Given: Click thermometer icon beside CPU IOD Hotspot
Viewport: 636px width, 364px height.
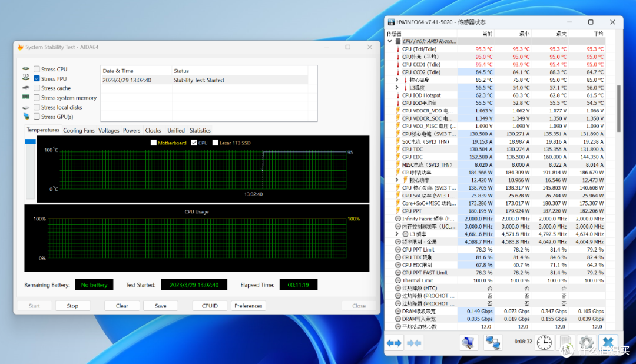Looking at the screenshot, I should click(x=398, y=95).
